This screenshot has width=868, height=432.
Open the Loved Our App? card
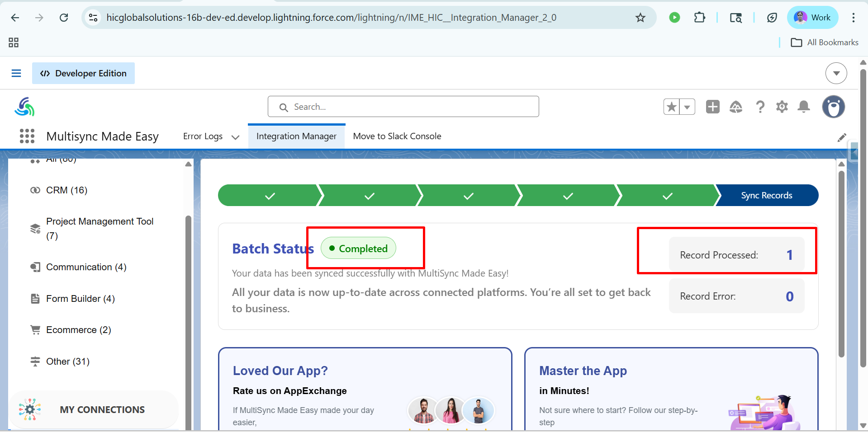coord(365,389)
